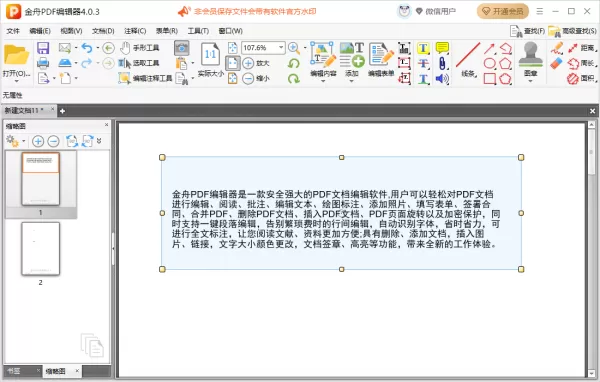Open the 窗口(W) menu
This screenshot has width=600, height=382.
(x=230, y=31)
